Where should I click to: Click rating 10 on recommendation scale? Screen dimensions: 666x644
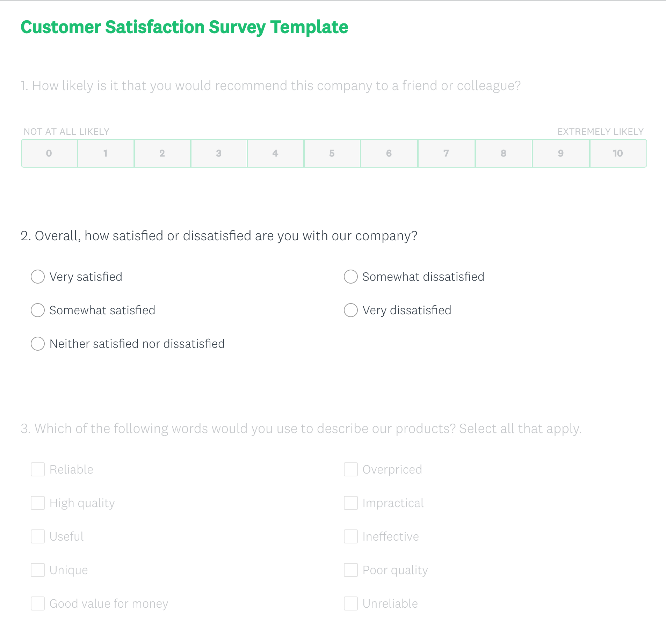point(618,153)
